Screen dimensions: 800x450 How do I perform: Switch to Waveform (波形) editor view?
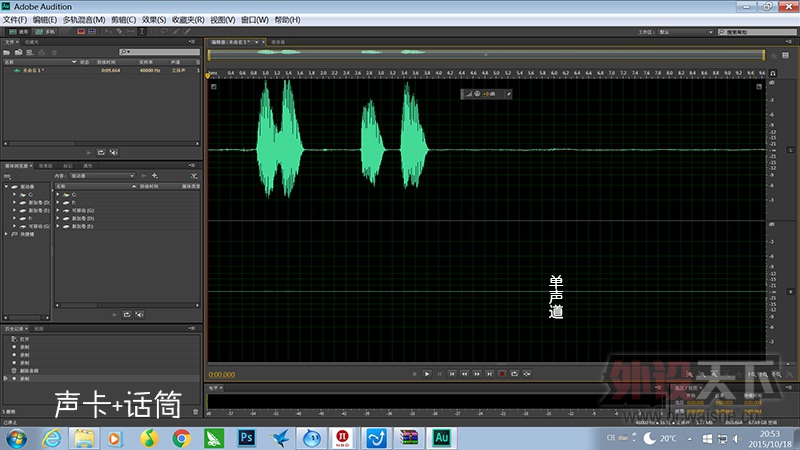click(x=19, y=32)
